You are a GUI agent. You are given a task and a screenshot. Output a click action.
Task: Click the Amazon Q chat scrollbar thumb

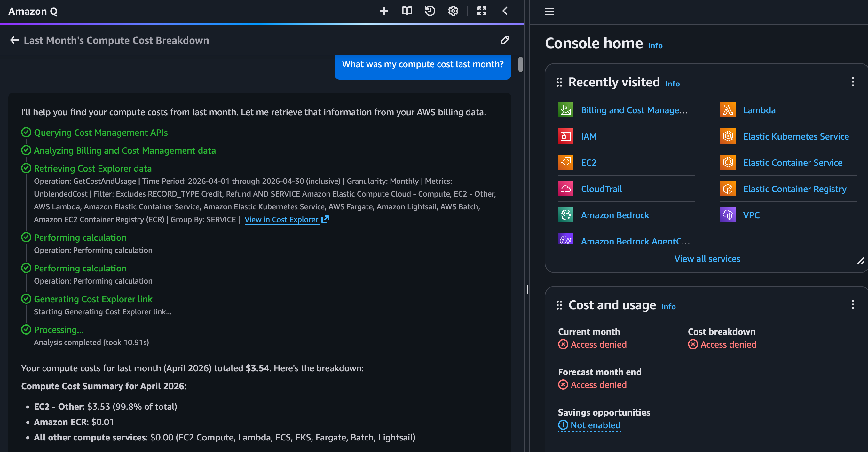520,64
